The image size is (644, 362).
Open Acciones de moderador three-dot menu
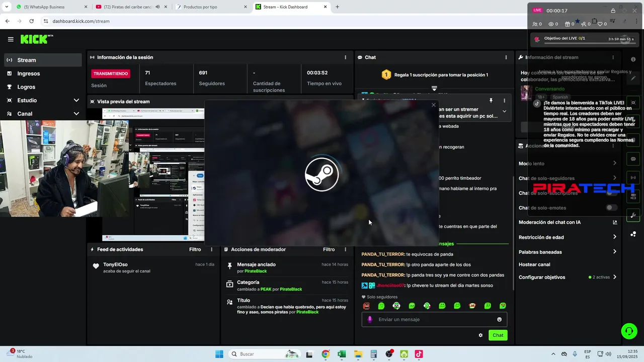click(345, 249)
